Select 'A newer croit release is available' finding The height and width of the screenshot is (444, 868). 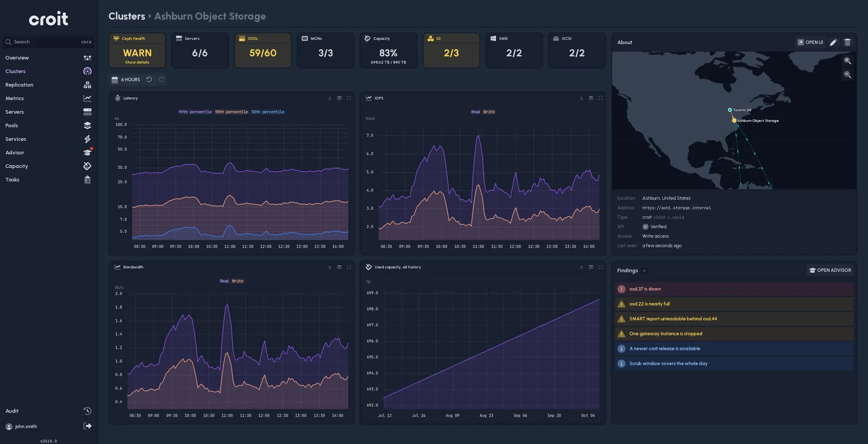point(734,349)
